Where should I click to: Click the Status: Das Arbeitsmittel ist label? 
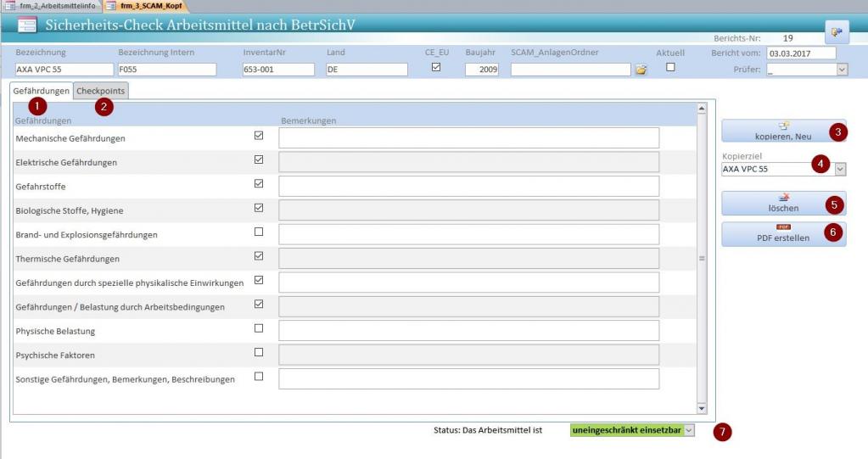point(488,430)
